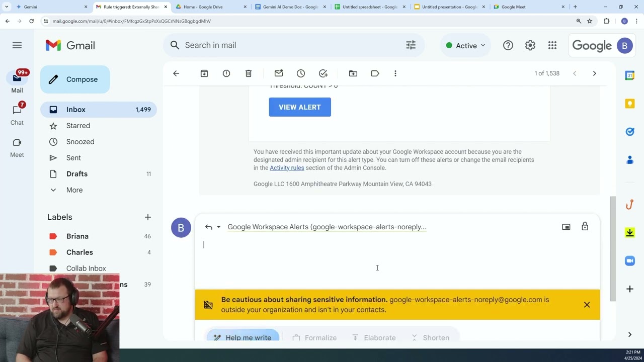Switch to Home - Google Drive tab
This screenshot has width=644, height=362.
point(210,7)
